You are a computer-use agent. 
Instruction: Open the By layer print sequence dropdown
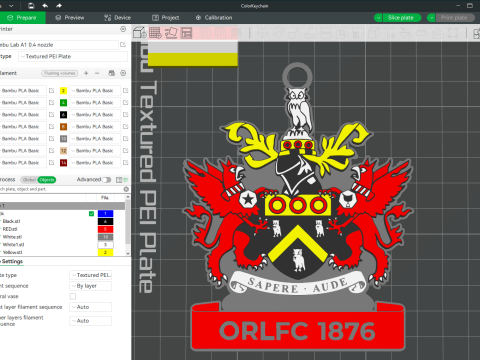click(x=90, y=286)
